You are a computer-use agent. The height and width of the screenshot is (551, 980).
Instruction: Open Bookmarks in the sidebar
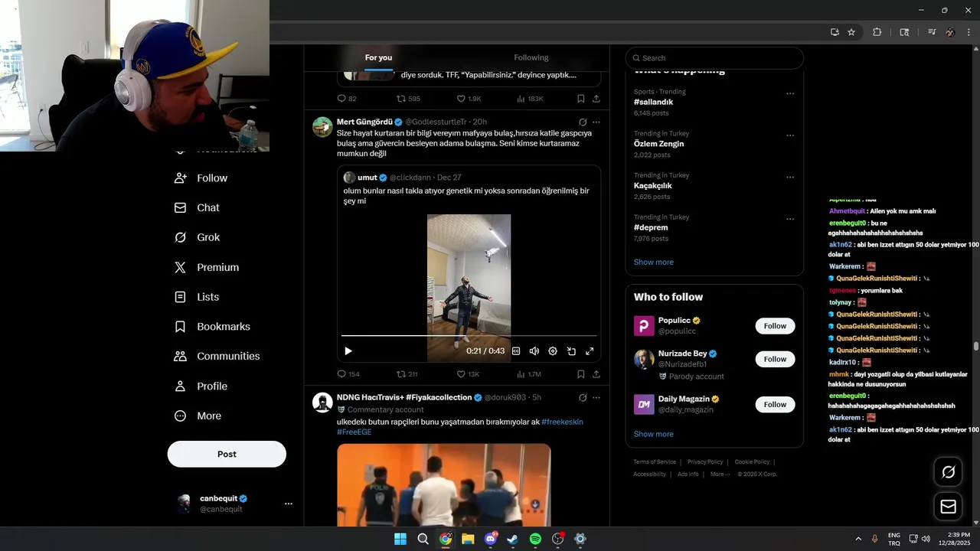pyautogui.click(x=212, y=327)
